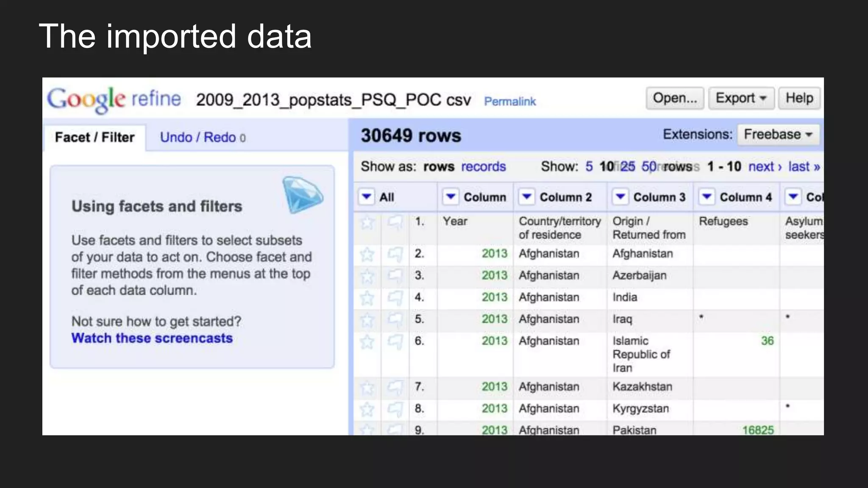Click the Open... button
Viewport: 868px width, 488px height.
pyautogui.click(x=675, y=98)
